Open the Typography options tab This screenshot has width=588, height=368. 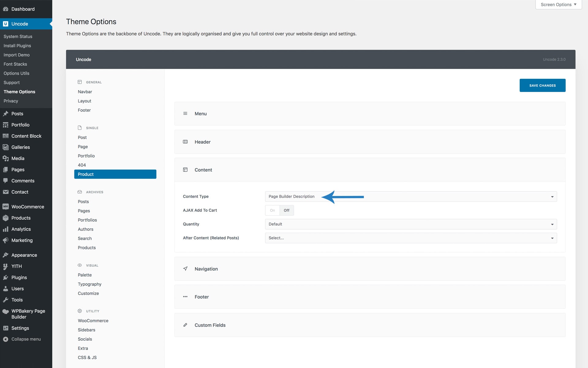tap(89, 284)
